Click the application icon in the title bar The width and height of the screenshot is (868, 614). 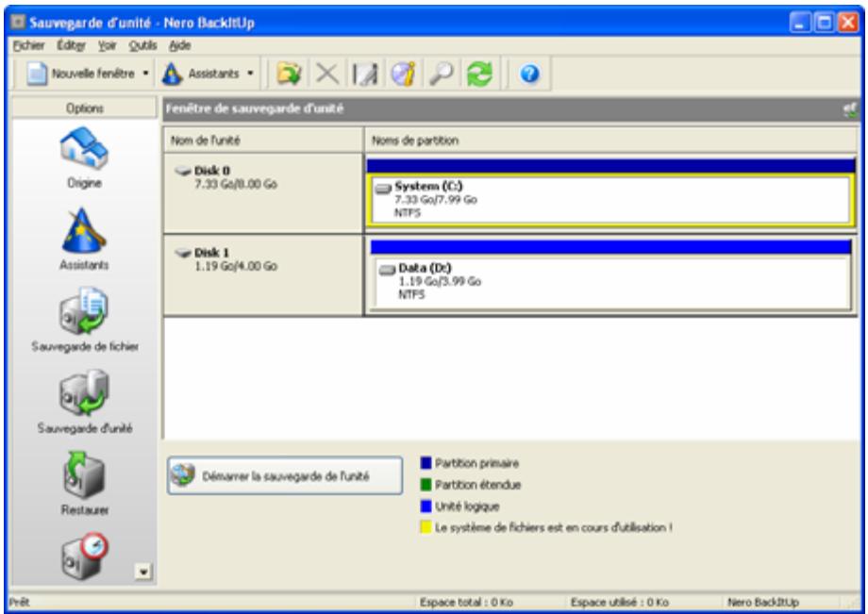pyautogui.click(x=18, y=22)
